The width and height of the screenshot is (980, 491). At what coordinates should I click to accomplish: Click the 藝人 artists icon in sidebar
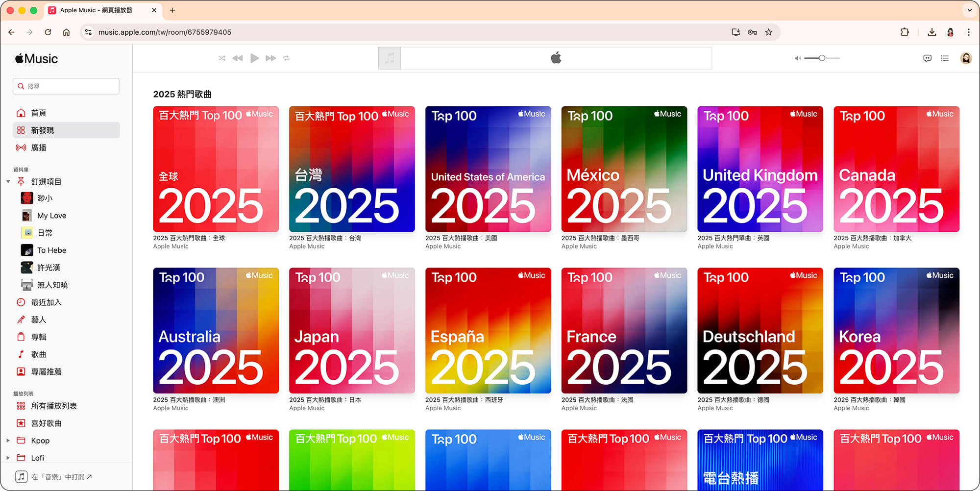tap(21, 319)
